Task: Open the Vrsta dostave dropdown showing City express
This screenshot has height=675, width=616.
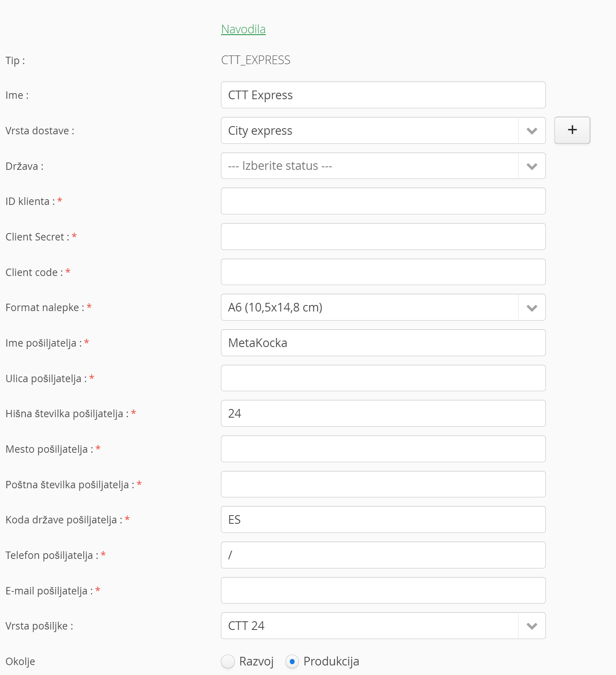Action: click(x=383, y=130)
